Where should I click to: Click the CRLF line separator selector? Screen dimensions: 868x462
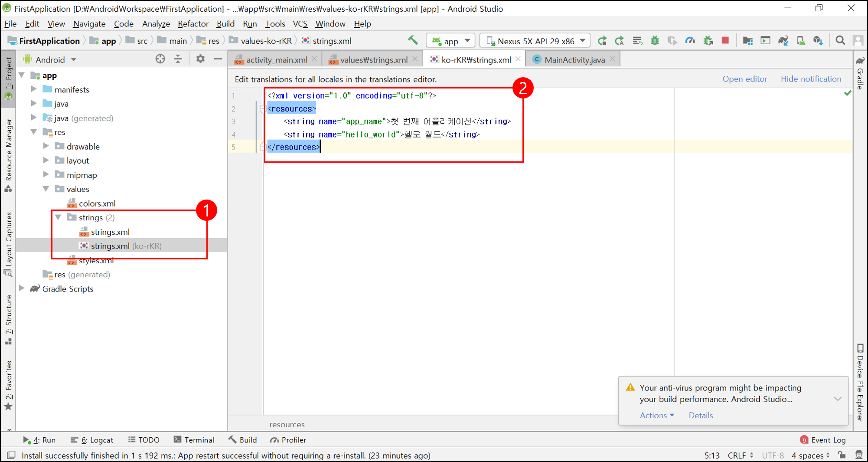741,455
